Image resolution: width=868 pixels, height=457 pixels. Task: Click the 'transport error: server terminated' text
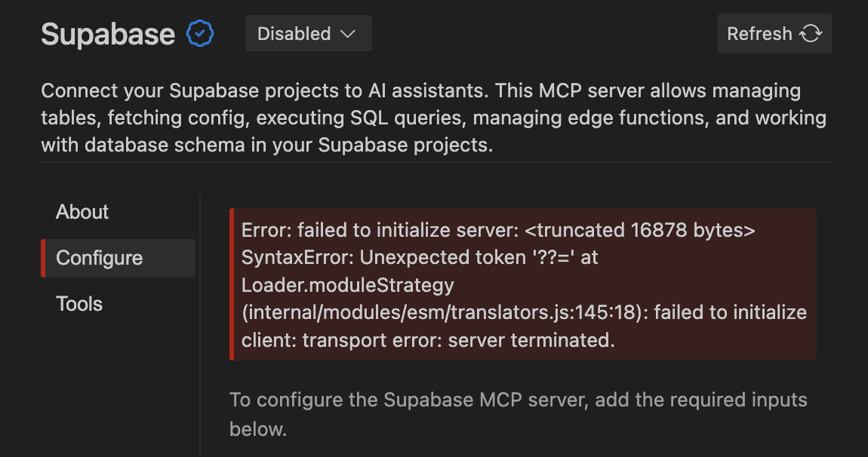[x=458, y=340]
